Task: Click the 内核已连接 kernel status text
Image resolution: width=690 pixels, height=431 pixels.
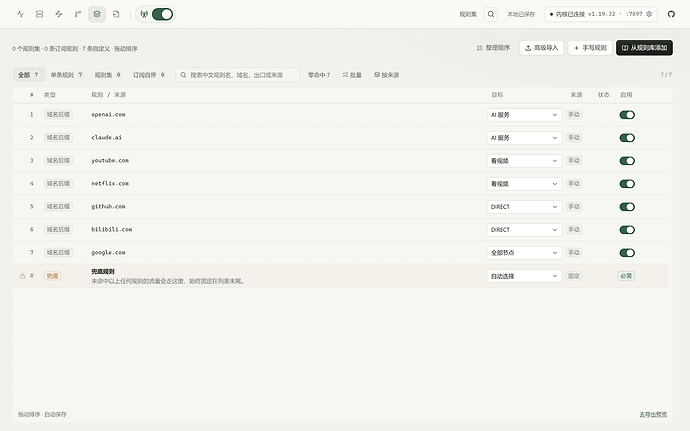Action: [x=570, y=14]
